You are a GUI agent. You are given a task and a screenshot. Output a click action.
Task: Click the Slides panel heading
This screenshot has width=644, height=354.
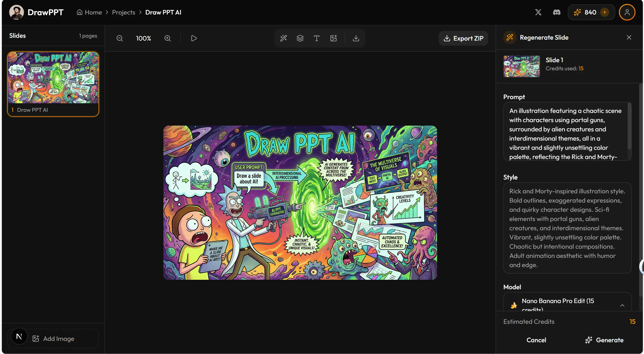(17, 36)
